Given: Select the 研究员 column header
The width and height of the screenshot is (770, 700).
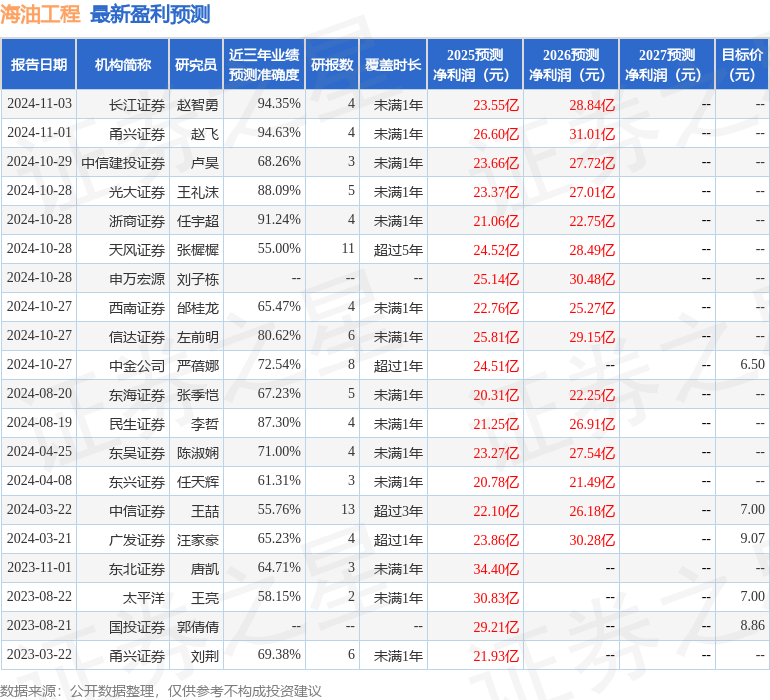Looking at the screenshot, I should (x=196, y=64).
